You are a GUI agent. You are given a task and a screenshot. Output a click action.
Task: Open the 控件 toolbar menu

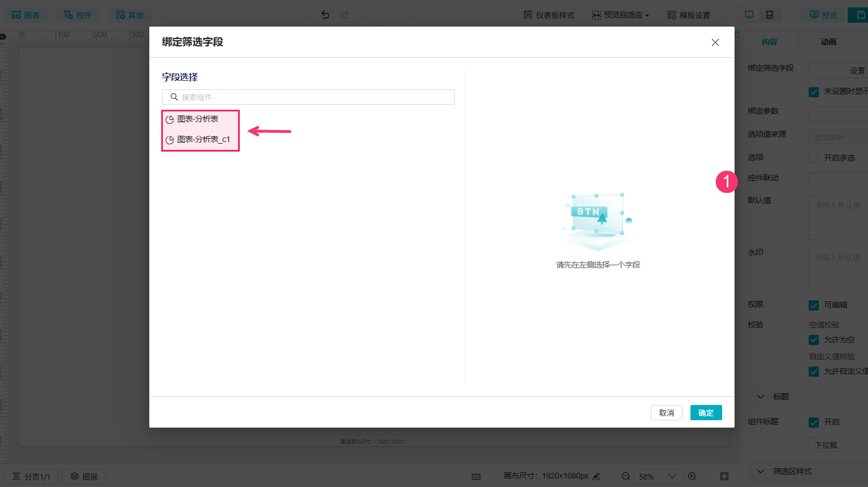pyautogui.click(x=77, y=15)
